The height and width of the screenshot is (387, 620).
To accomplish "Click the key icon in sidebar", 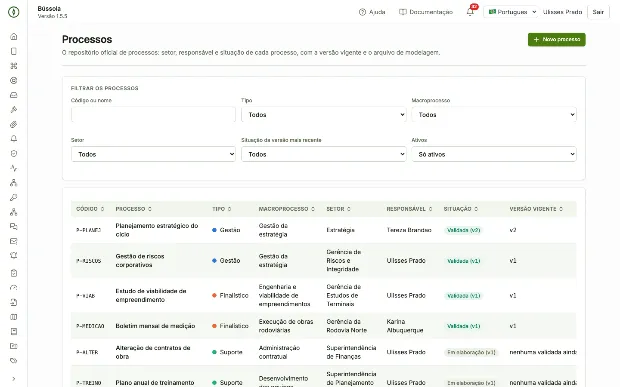I will [14, 197].
